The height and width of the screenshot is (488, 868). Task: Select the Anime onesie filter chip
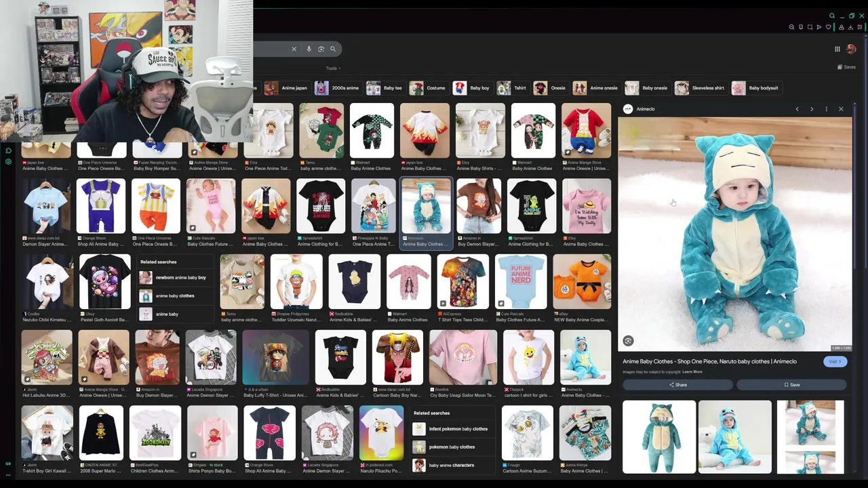[596, 88]
